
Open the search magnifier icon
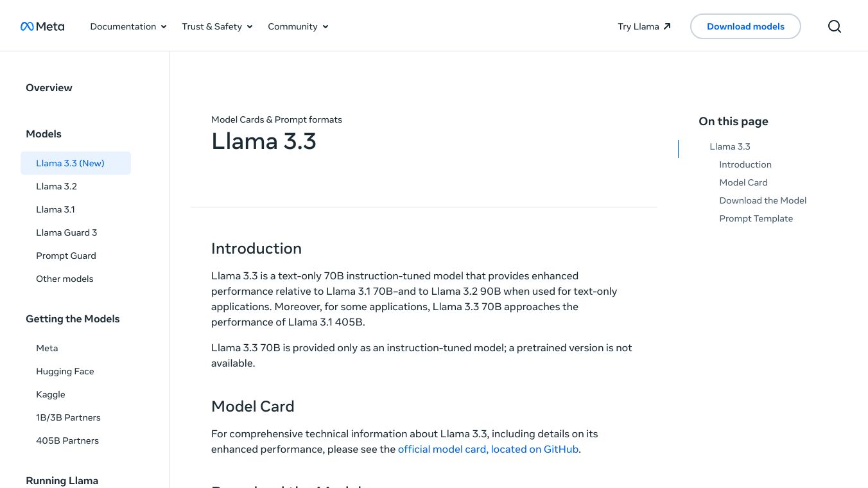(834, 26)
